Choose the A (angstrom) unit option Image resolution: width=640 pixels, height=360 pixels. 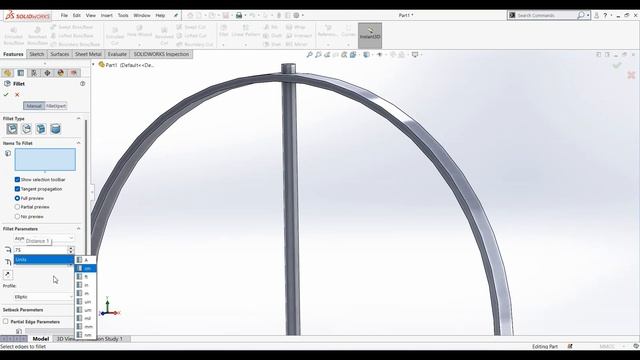coord(86,260)
